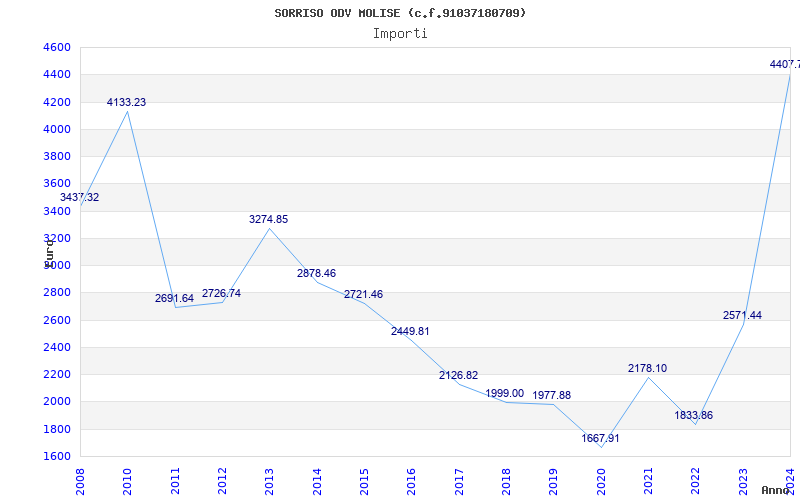800x500 pixels.
Task: Select the 1667.91 data label
Action: (600, 438)
